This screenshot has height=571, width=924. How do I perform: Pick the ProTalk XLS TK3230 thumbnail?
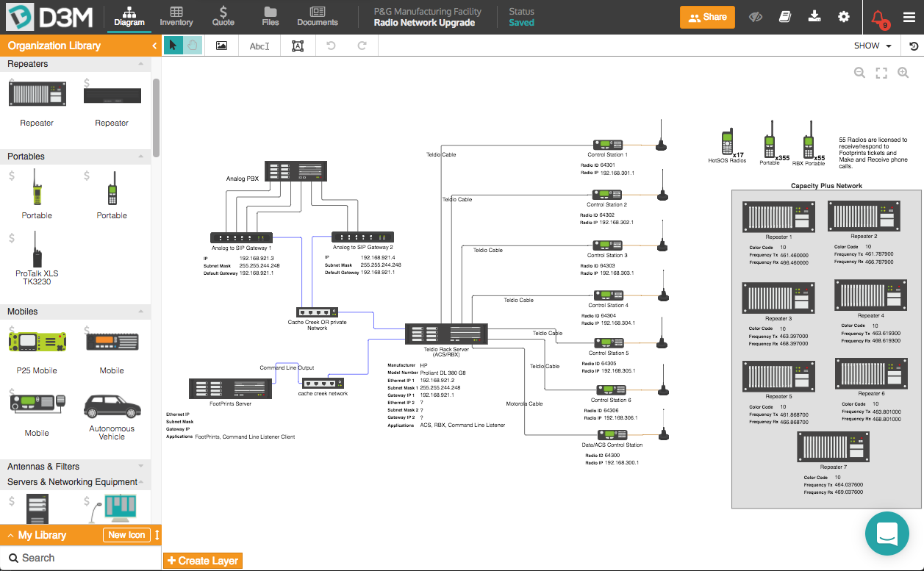point(37,249)
